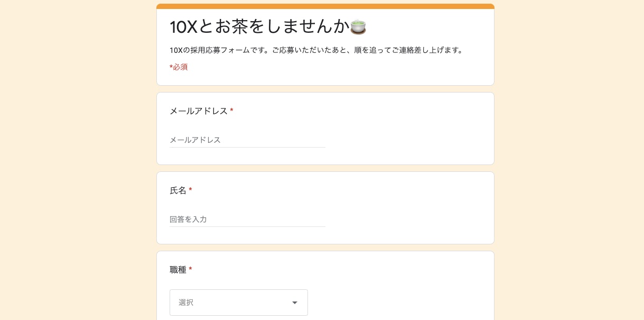The height and width of the screenshot is (320, 644).
Task: Click the required asterisk beside 氏名
Action: coord(190,190)
